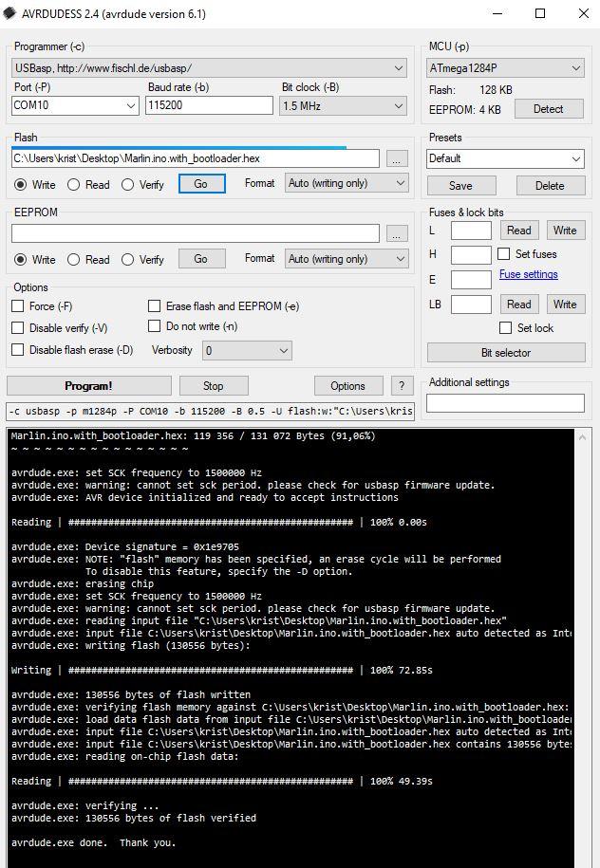600x868 pixels.
Task: Click the Save preset button
Action: point(461,185)
